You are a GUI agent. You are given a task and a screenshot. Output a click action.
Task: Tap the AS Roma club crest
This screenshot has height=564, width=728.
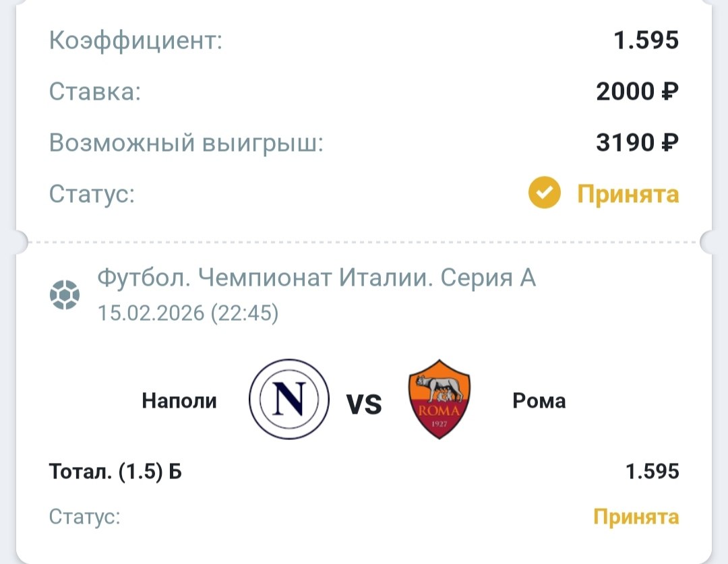click(439, 400)
